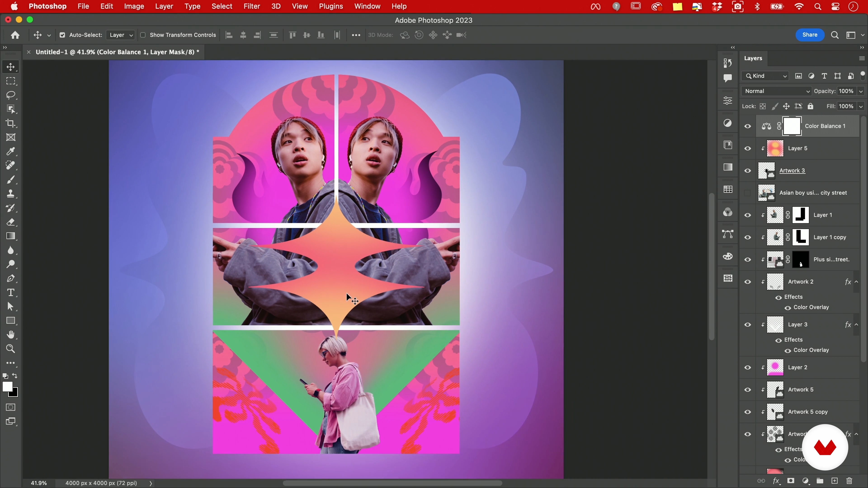
Task: Select the Clone Stamp tool
Action: tap(11, 194)
